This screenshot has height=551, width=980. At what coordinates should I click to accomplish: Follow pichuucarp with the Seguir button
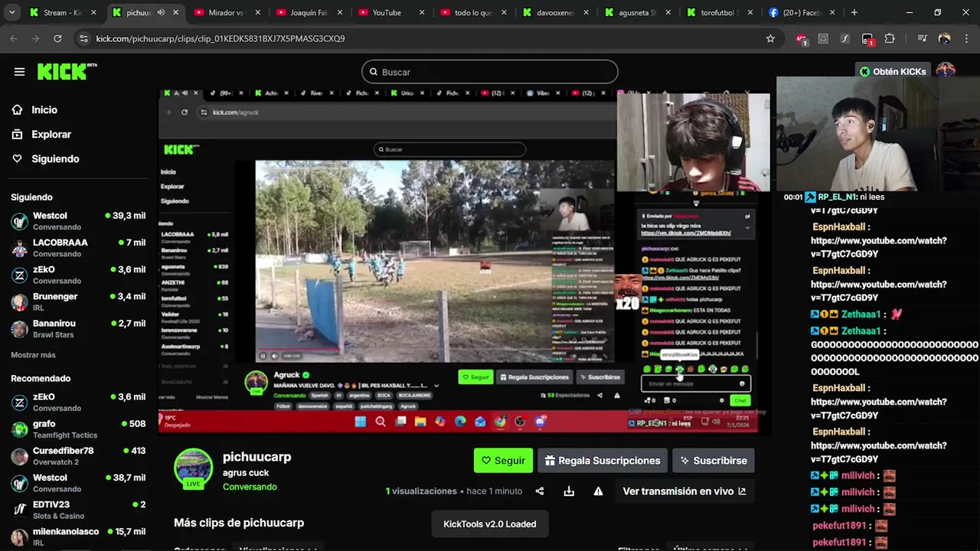coord(503,461)
